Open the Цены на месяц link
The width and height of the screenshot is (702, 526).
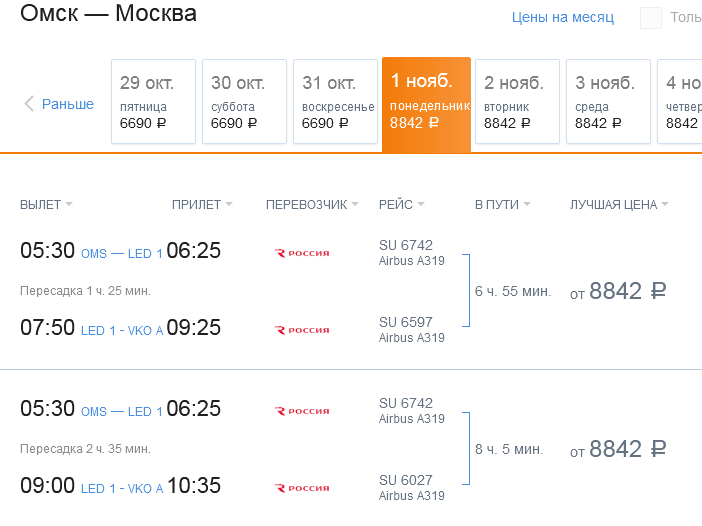562,17
